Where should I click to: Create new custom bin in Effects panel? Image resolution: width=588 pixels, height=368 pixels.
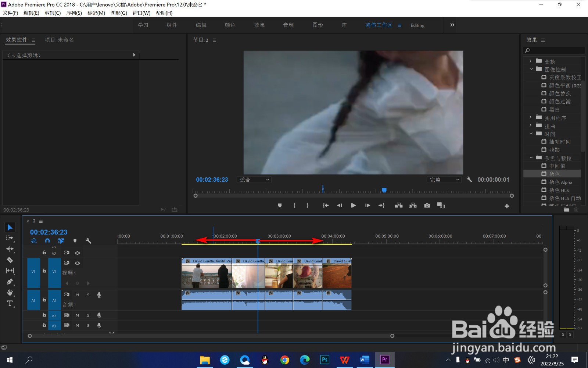pos(567,209)
